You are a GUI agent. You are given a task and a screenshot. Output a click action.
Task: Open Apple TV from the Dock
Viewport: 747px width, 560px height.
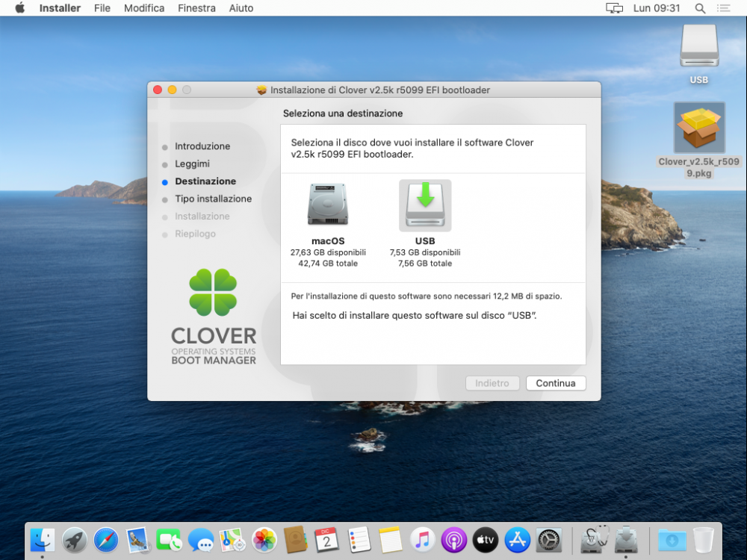point(486,540)
